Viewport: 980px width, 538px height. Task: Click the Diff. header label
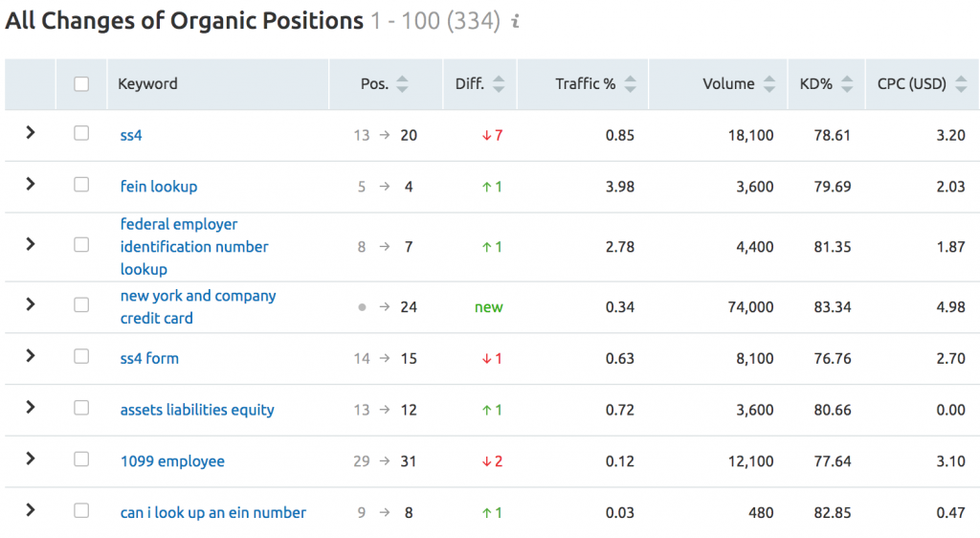coord(470,83)
